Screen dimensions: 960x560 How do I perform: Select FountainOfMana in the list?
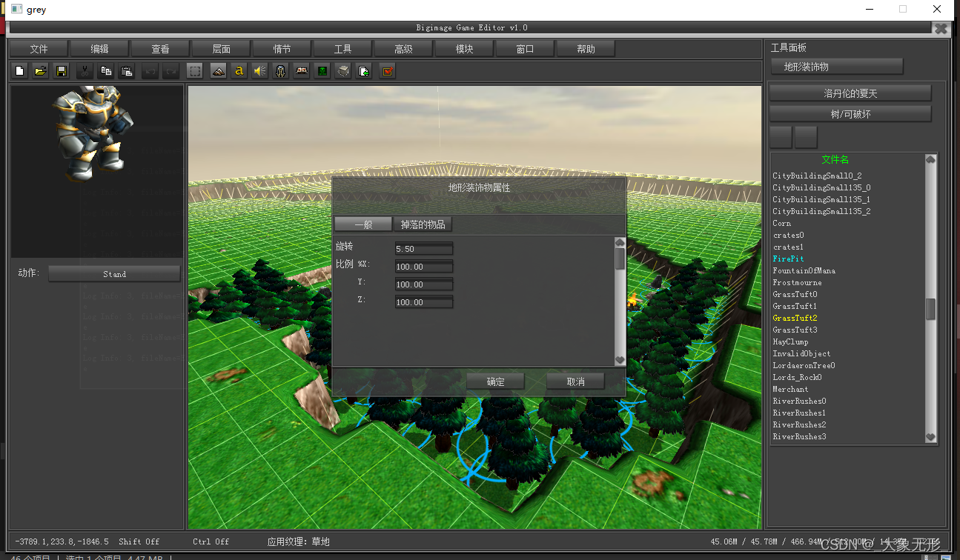[x=804, y=271]
